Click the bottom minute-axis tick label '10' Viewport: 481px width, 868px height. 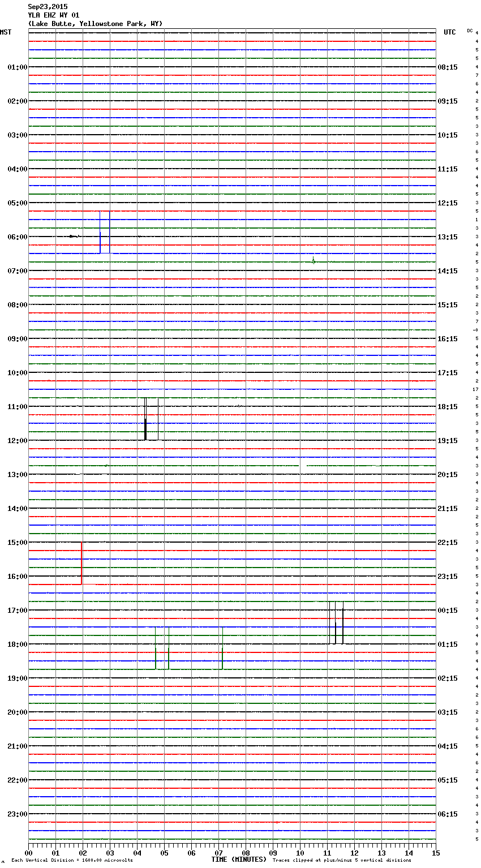(x=300, y=853)
